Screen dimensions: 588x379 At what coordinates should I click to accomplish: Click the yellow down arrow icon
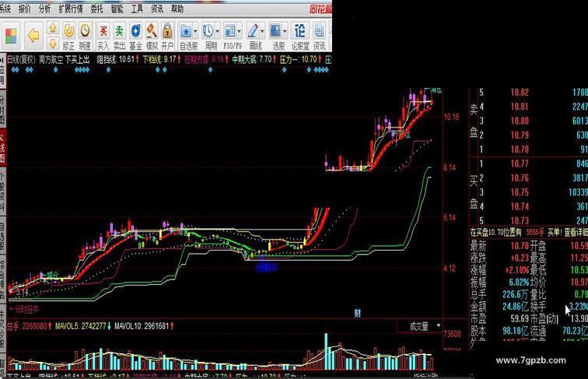tap(53, 43)
